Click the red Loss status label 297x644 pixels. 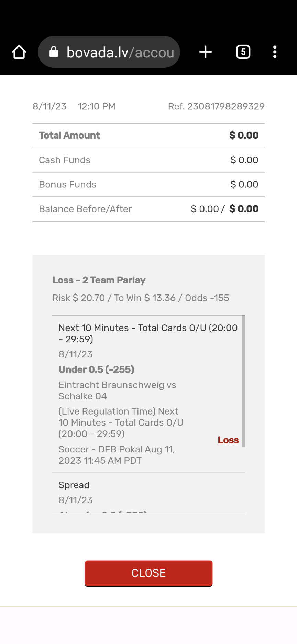click(228, 440)
